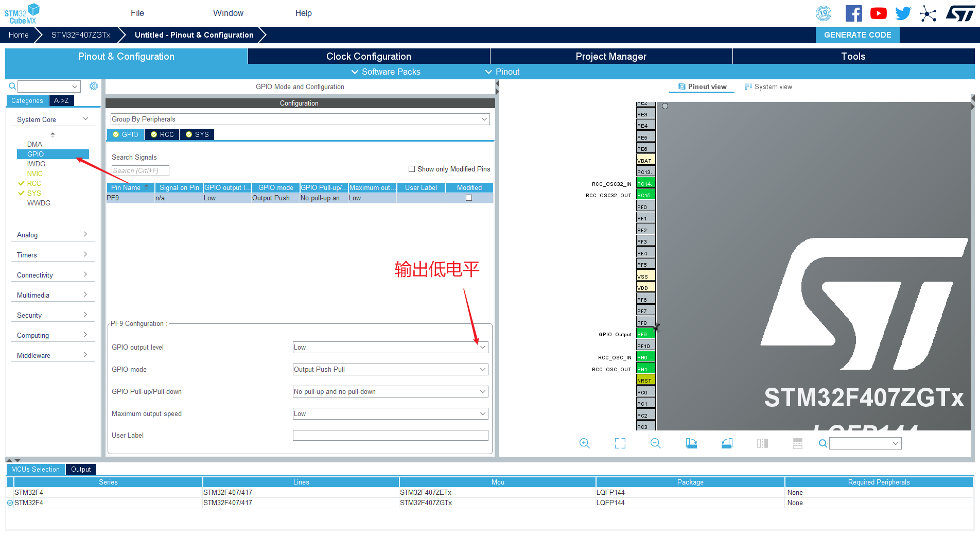Click the fit-to-screen pinout icon
Screen dimensions: 980x536
(x=620, y=443)
